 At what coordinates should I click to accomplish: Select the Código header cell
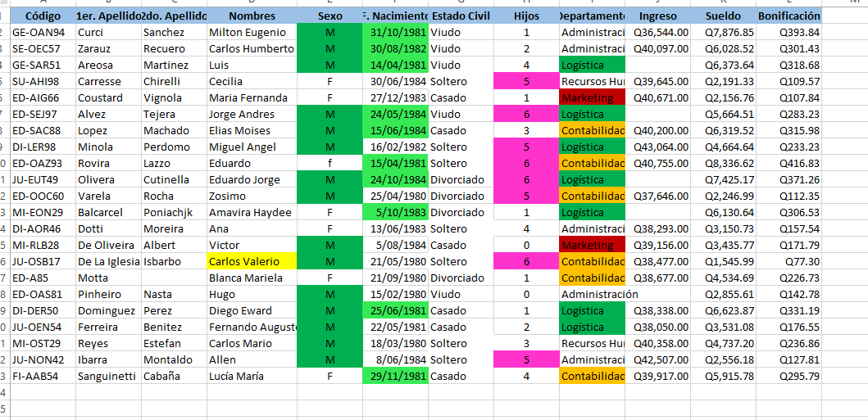tap(43, 16)
